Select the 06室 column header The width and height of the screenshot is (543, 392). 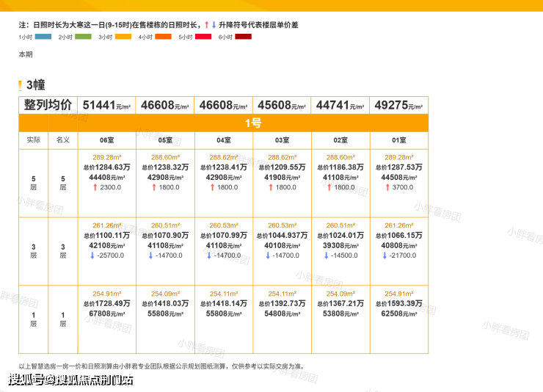106,139
